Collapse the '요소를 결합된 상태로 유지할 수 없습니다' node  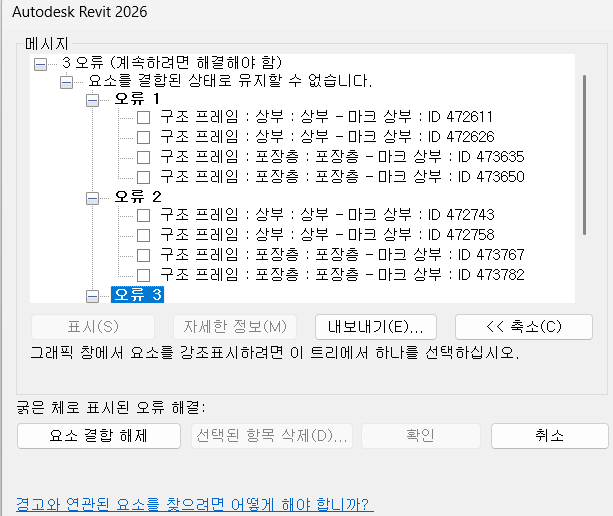pyautogui.click(x=67, y=82)
